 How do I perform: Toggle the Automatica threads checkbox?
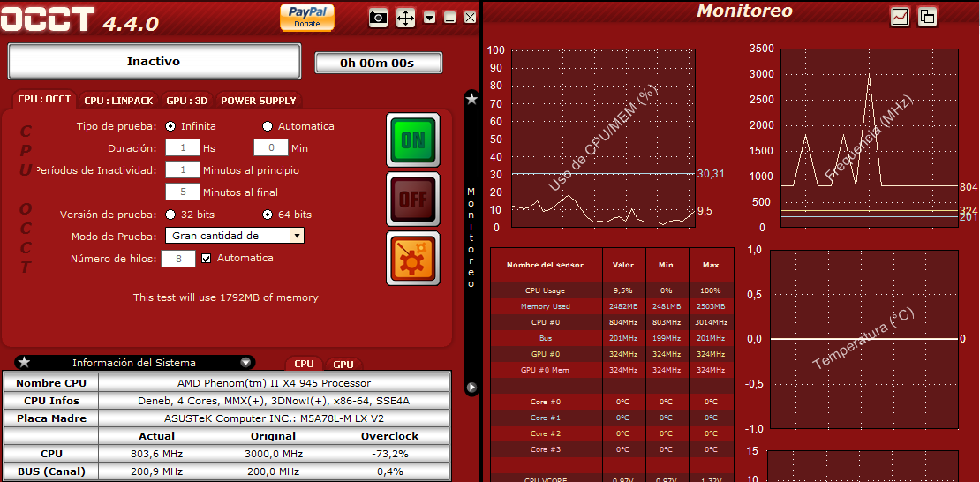pyautogui.click(x=207, y=258)
